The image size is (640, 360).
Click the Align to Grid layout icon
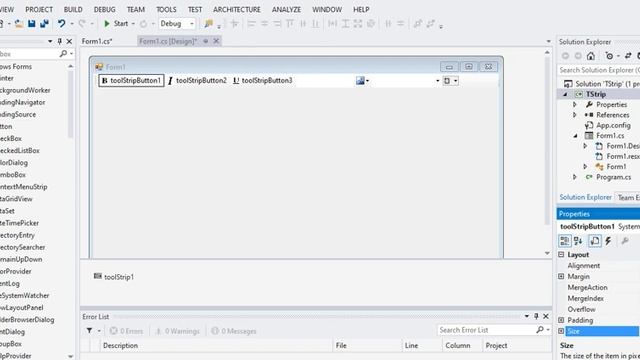coord(234,24)
